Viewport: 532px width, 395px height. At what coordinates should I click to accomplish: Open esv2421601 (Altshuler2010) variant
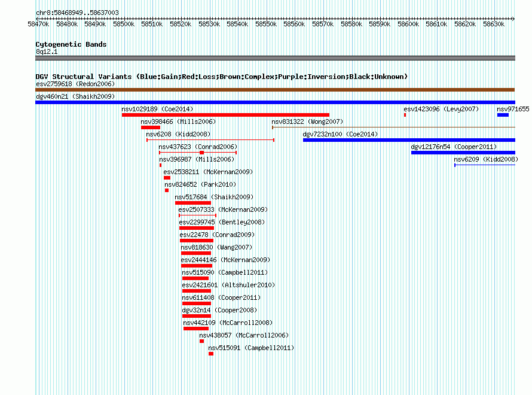(228, 285)
